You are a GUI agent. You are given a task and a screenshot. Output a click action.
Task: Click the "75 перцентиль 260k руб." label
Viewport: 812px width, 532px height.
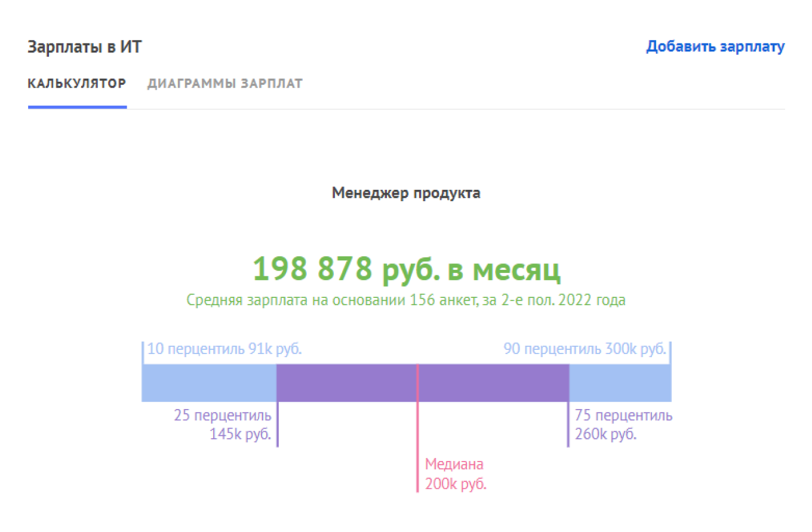tap(623, 425)
